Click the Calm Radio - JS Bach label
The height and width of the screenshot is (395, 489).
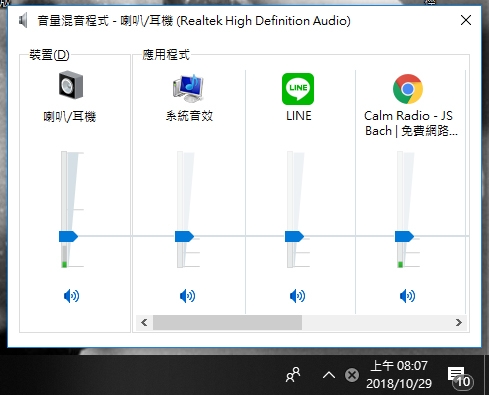pos(411,123)
